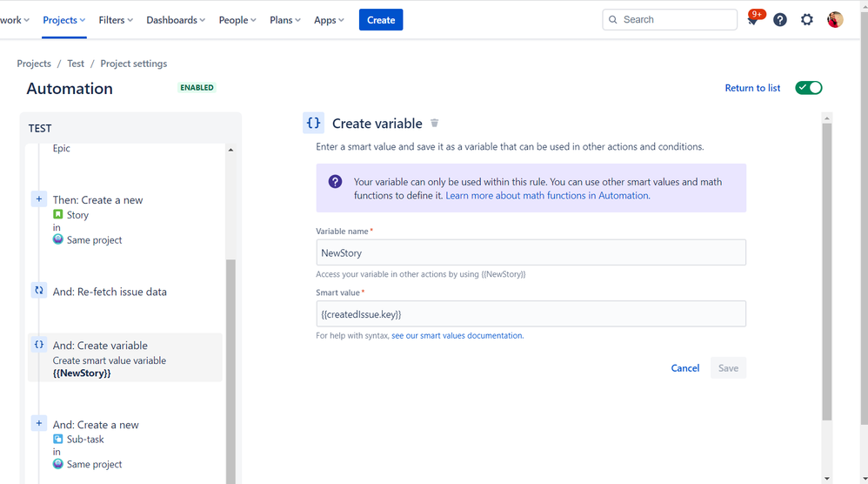Click the rule component list scrollbar
This screenshot has width=868, height=484.
pyautogui.click(x=230, y=371)
